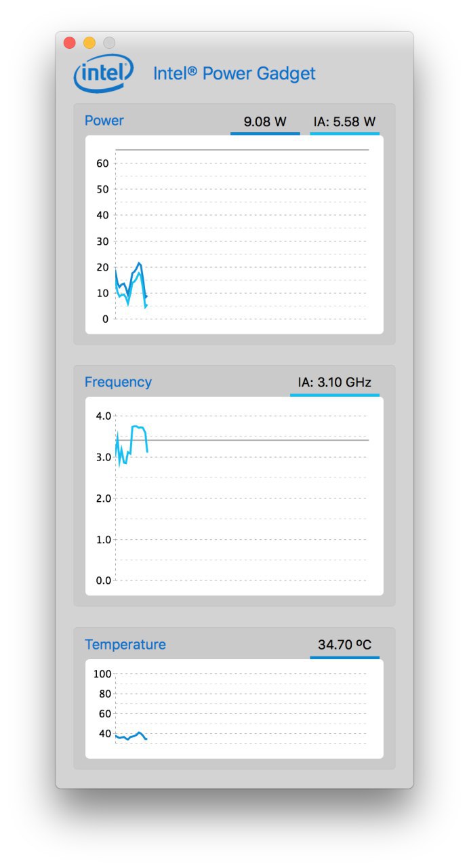Click the 34.70 ºC temperature readout
Screen dimensions: 469x868
pyautogui.click(x=345, y=645)
